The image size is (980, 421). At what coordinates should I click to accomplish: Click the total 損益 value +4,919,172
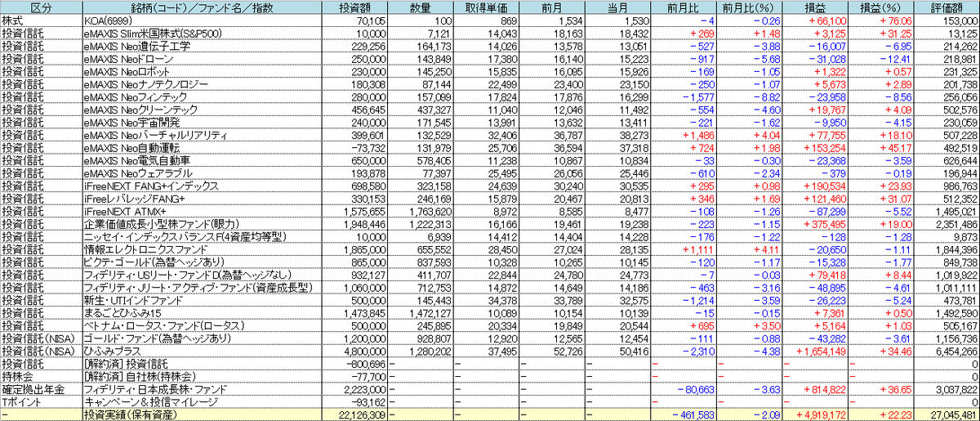(x=815, y=414)
